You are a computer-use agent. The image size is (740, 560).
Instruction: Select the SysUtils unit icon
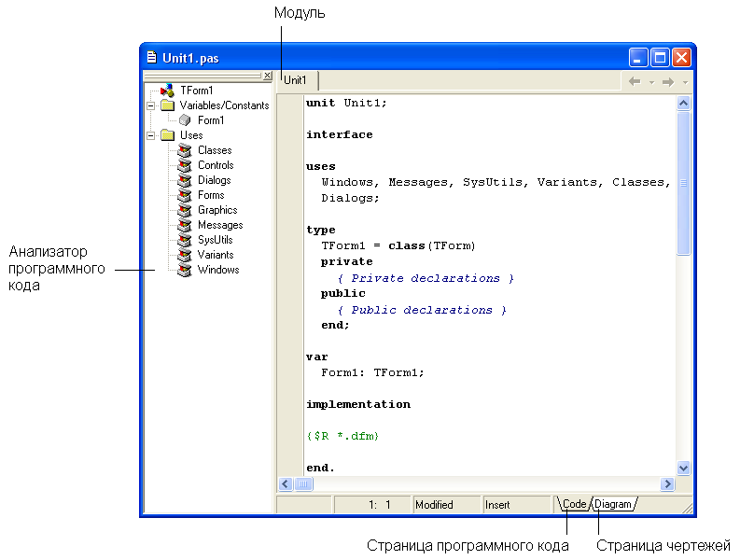(185, 240)
